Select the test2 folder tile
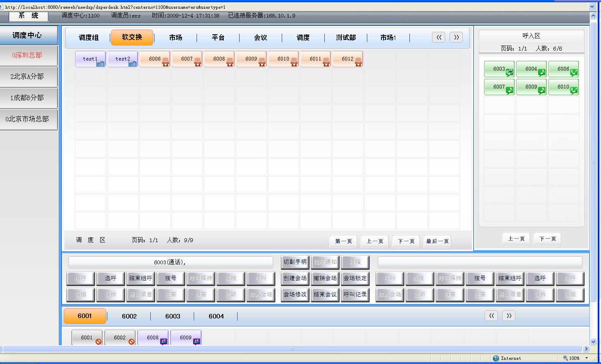601x364 pixels. point(123,59)
